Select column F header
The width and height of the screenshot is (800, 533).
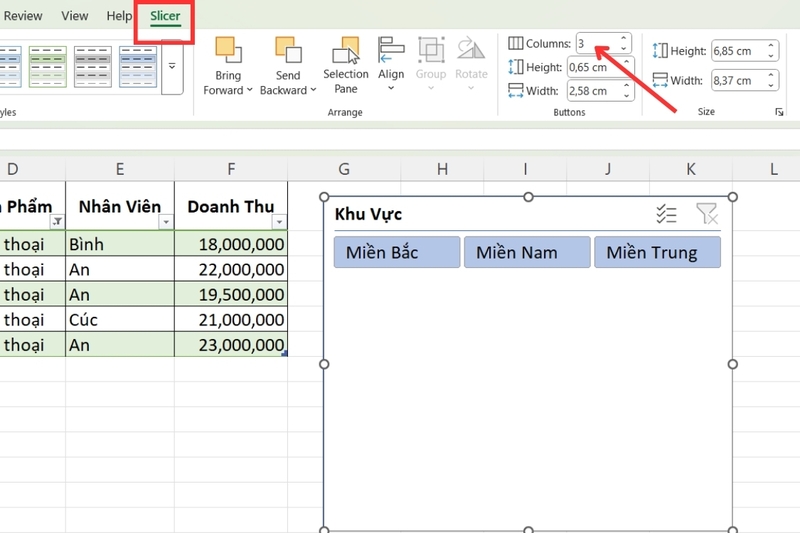pyautogui.click(x=231, y=169)
